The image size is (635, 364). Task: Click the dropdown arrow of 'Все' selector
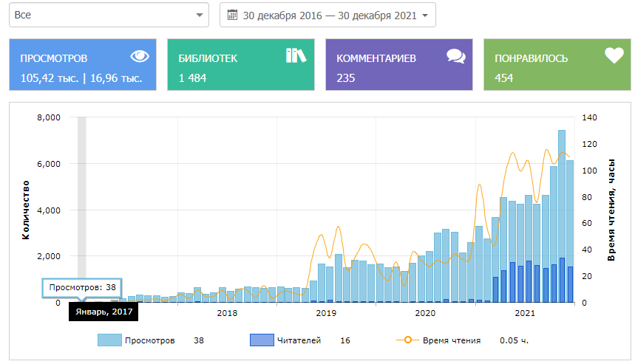coord(200,15)
